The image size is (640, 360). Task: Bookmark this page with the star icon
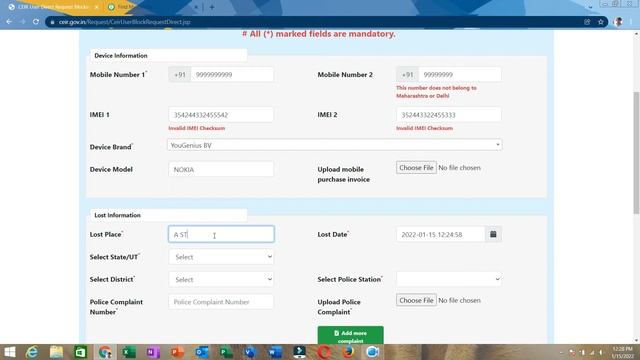(601, 22)
